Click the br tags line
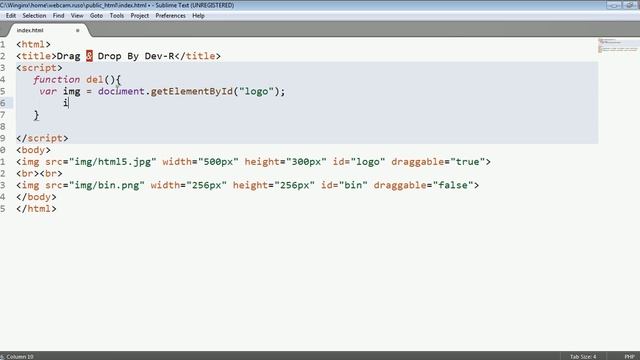 39,173
